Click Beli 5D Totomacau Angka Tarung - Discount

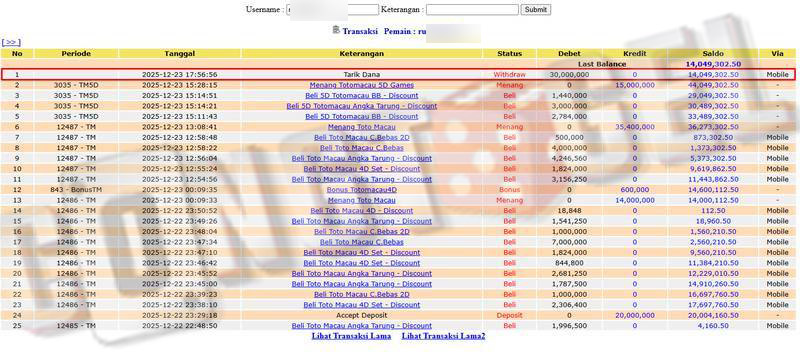tap(362, 106)
